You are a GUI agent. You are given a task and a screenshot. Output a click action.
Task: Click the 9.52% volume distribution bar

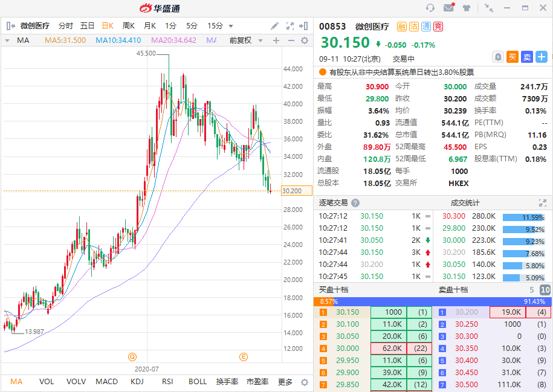click(x=523, y=230)
